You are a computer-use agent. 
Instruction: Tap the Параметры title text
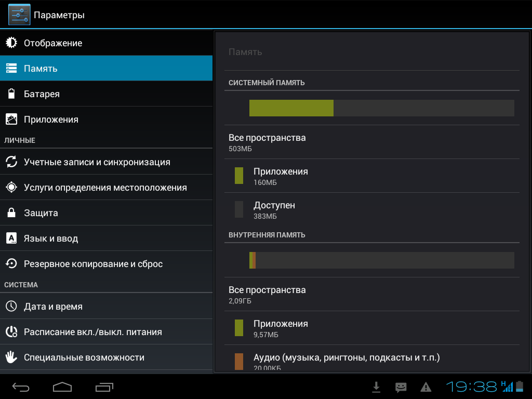point(59,15)
